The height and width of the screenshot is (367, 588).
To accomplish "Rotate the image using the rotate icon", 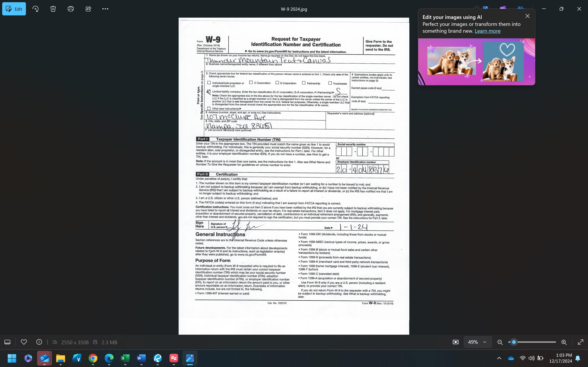I will 35,9.
